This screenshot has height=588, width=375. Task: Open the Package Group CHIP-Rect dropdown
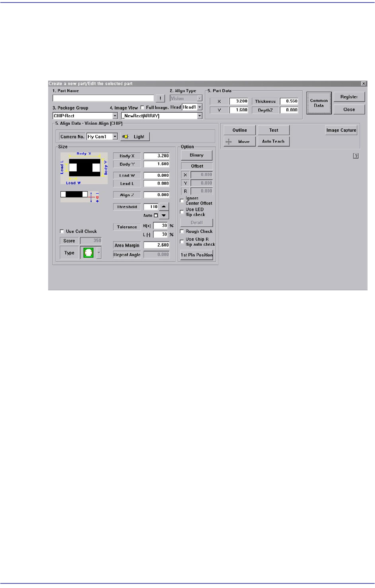(x=115, y=116)
